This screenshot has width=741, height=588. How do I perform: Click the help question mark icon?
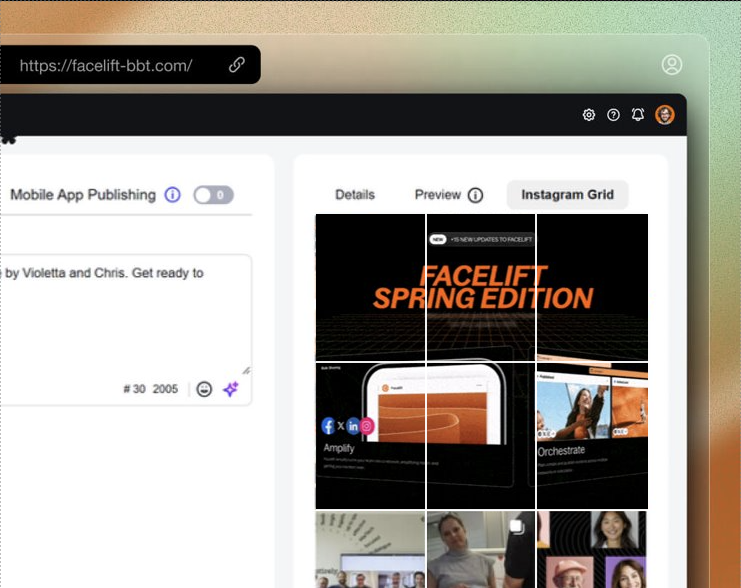(x=614, y=115)
